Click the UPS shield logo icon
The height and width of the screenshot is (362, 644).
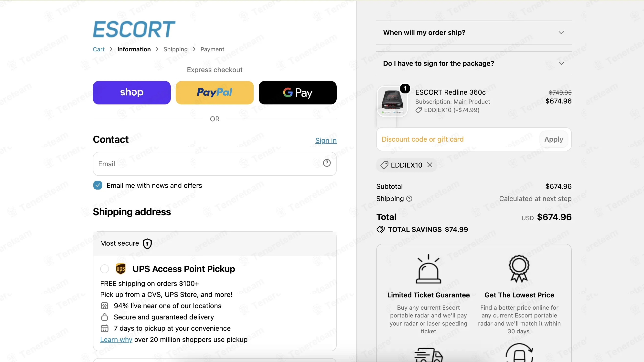click(121, 269)
